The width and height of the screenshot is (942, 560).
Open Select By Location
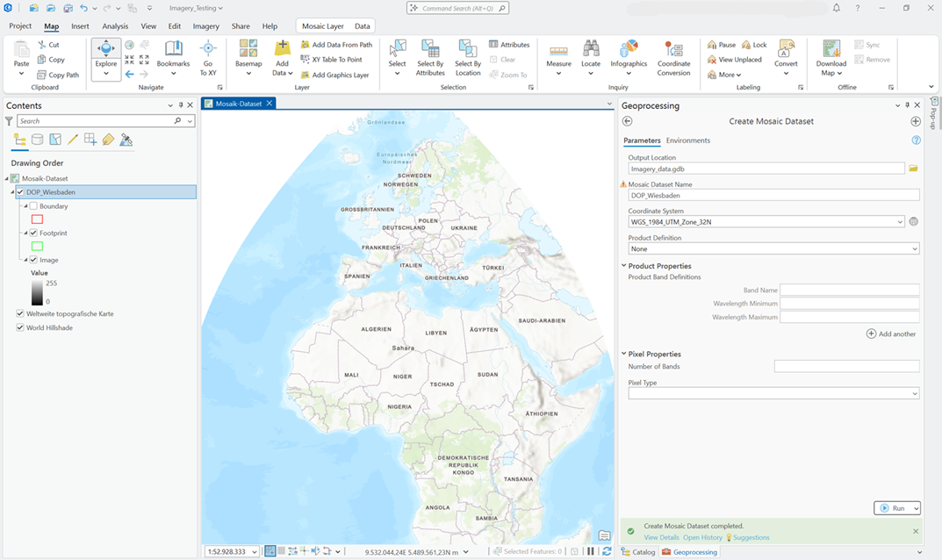(467, 58)
